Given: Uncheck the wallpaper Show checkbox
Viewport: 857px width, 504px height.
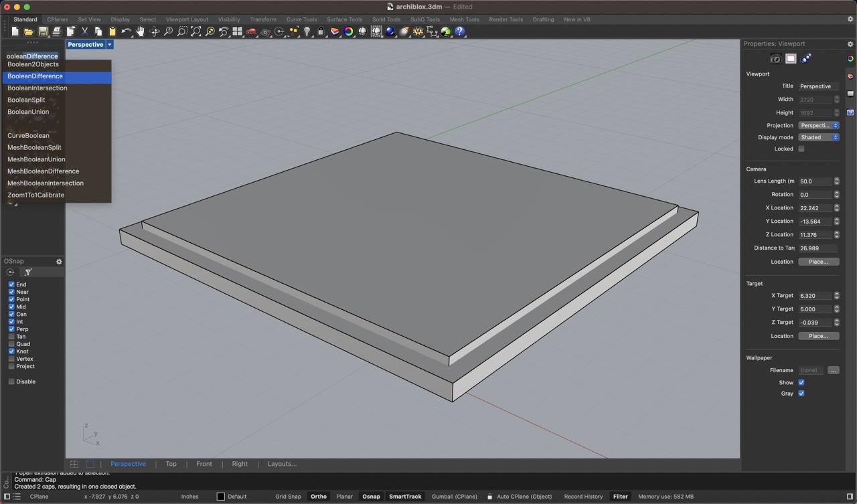Looking at the screenshot, I should coord(801,383).
